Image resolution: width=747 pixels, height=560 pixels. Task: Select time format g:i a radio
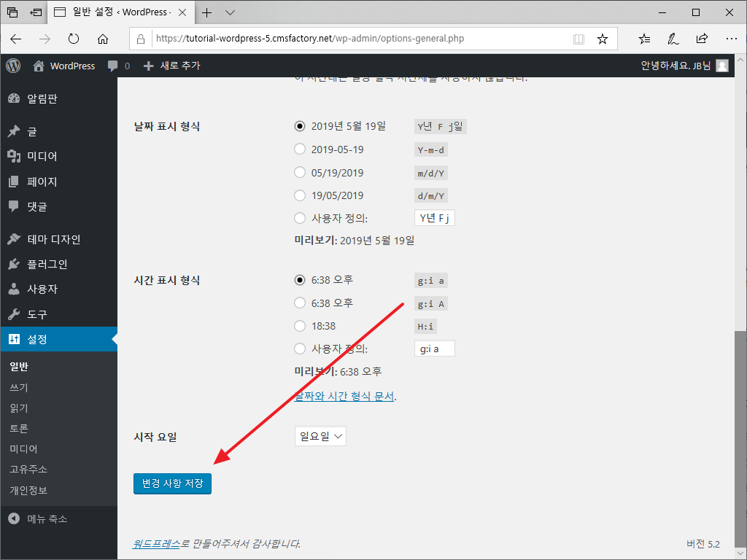[300, 280]
